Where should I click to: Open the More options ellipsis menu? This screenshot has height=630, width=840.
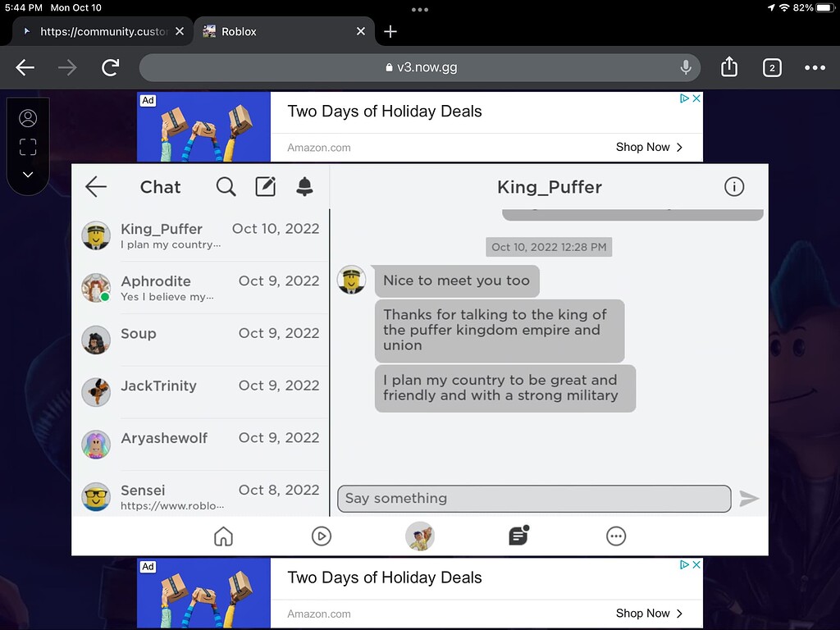pos(616,536)
